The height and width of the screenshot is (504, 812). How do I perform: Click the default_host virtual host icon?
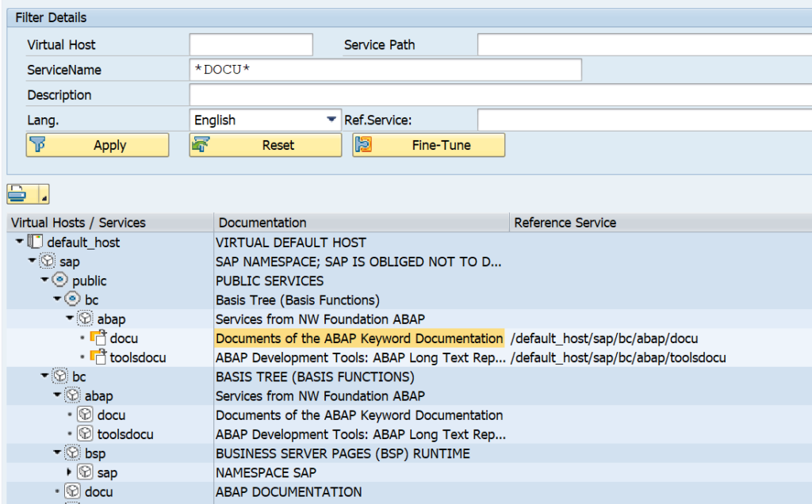click(35, 242)
